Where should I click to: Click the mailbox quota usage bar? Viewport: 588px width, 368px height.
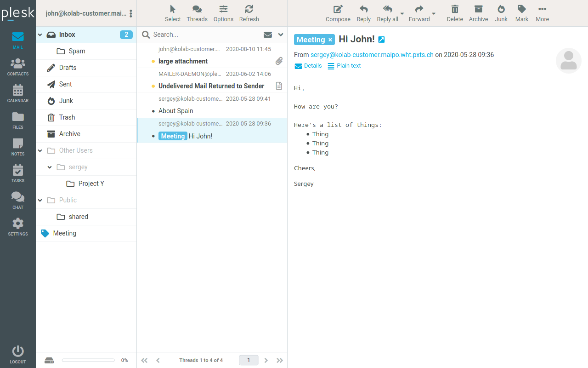[88, 360]
